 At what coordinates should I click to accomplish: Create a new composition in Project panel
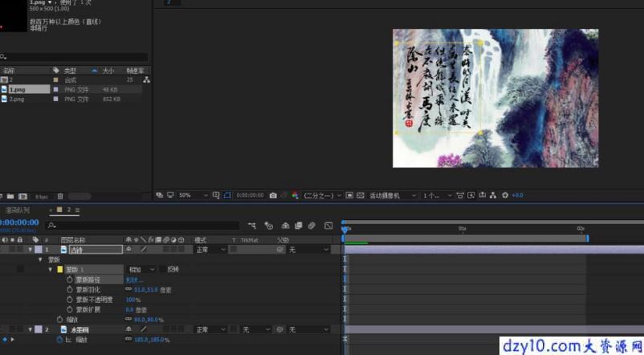click(x=23, y=197)
